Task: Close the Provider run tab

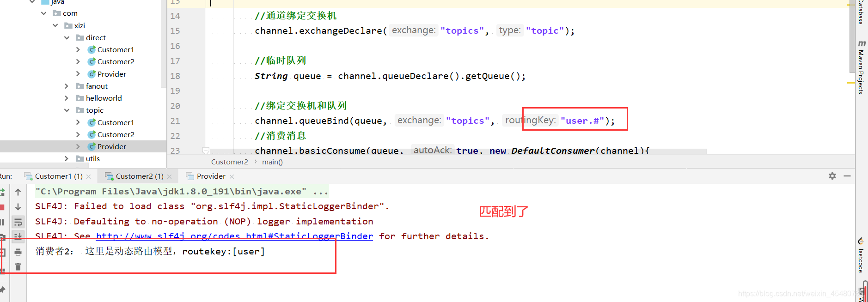Action: 232,176
